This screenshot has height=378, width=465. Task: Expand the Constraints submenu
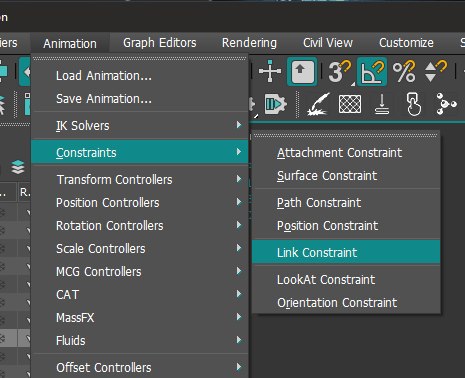[x=140, y=152]
